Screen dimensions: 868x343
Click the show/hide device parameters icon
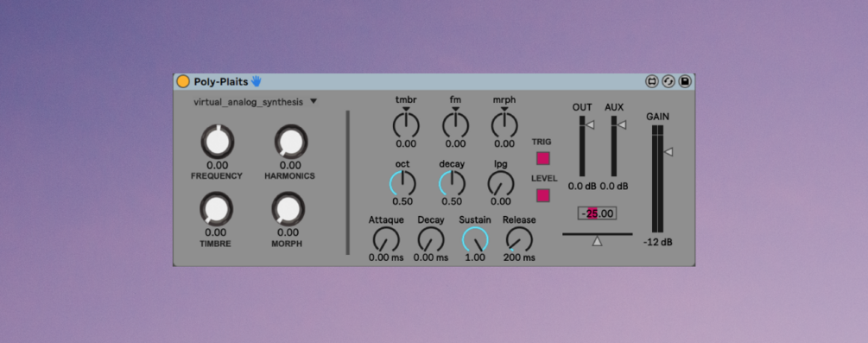coord(651,82)
